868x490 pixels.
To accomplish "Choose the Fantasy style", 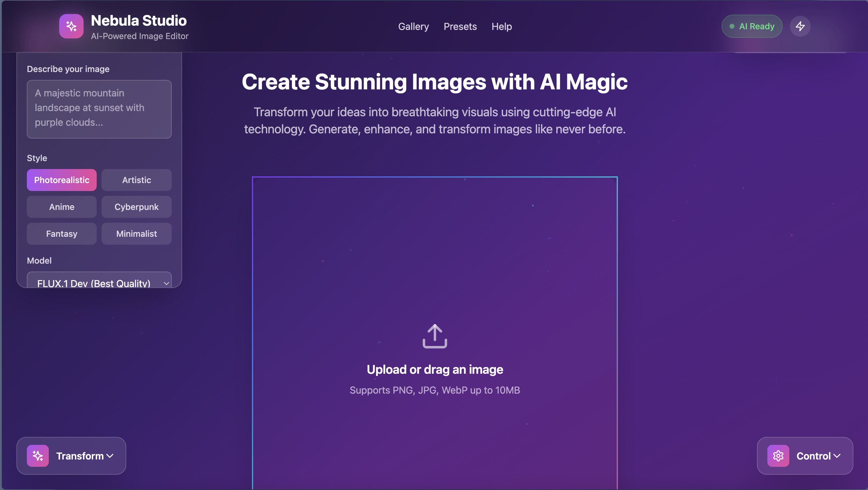I will (62, 233).
